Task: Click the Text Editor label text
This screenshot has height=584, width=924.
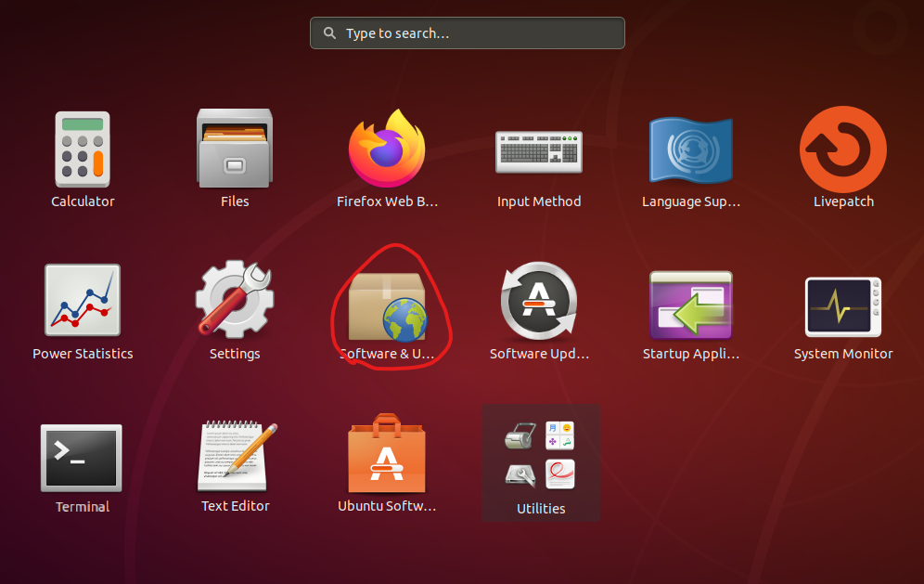Action: coord(235,505)
